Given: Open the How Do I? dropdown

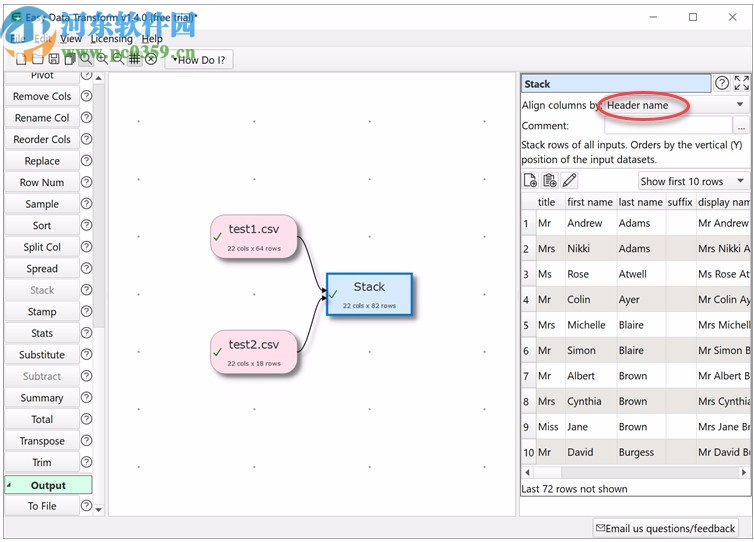Looking at the screenshot, I should click(x=199, y=60).
